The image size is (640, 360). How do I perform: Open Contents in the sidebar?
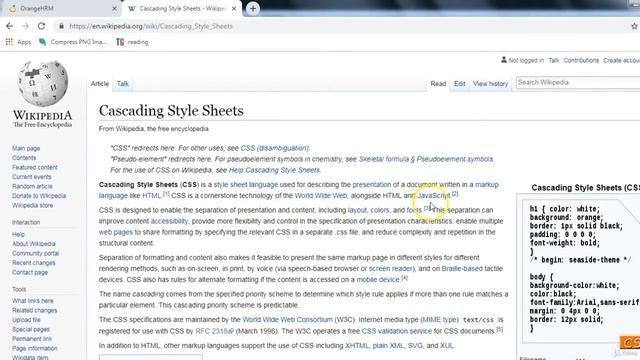(24, 158)
